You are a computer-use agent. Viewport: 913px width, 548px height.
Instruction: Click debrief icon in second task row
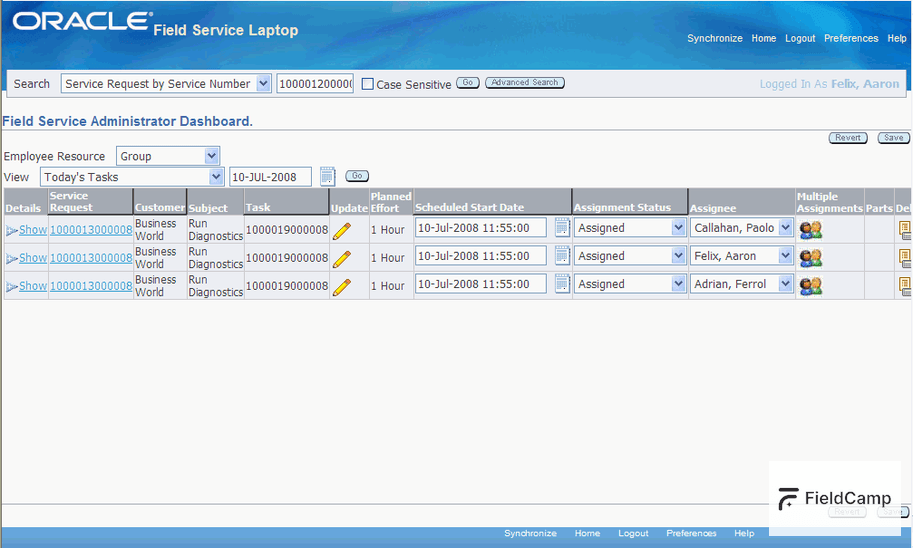[905, 258]
